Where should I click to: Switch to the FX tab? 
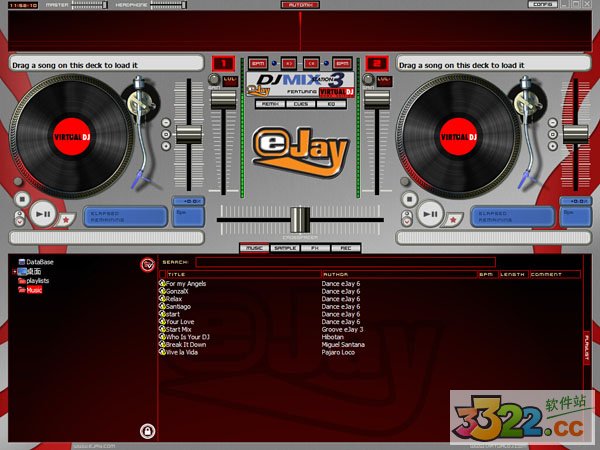pos(315,248)
